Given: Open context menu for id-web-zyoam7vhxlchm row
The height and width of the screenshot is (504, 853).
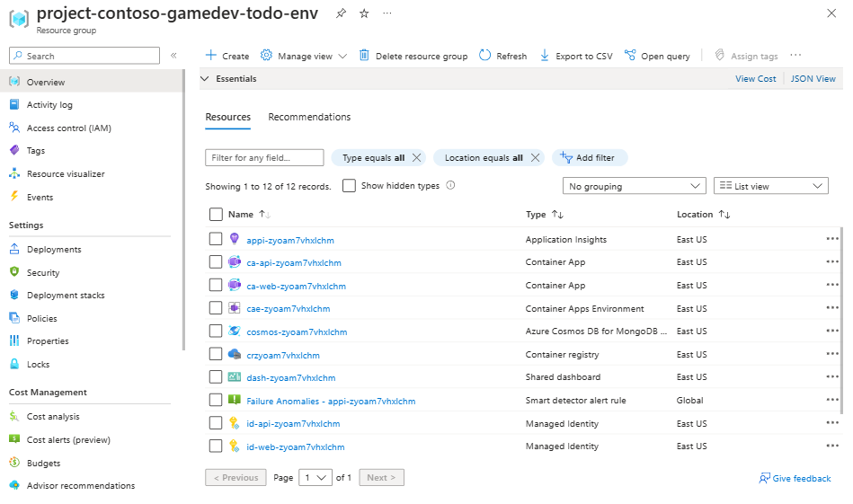Looking at the screenshot, I should [832, 446].
